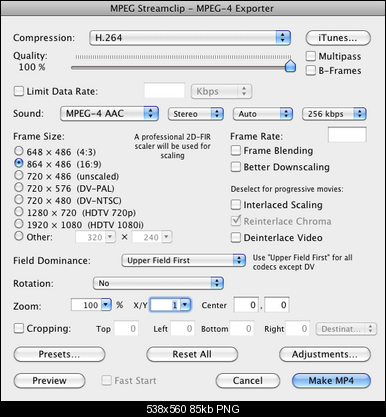Select the 720 × 576 (DV-PAL) frame size

click(x=19, y=187)
